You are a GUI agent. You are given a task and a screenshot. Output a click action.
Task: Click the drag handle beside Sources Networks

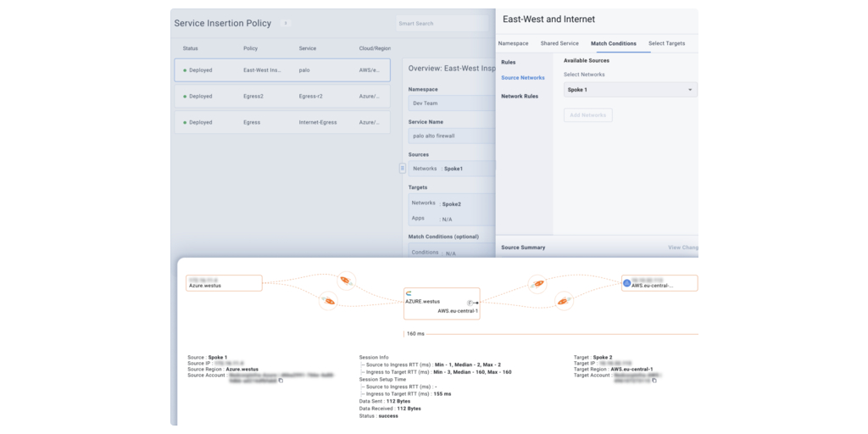pyautogui.click(x=403, y=169)
